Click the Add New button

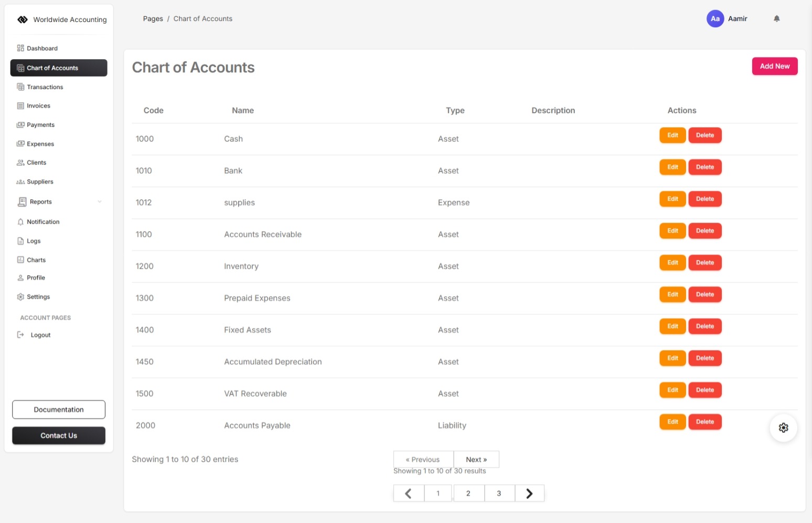(x=774, y=66)
